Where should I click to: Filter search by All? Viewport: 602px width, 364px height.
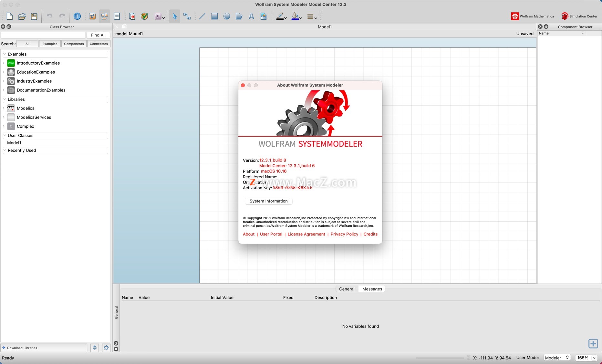(x=27, y=44)
